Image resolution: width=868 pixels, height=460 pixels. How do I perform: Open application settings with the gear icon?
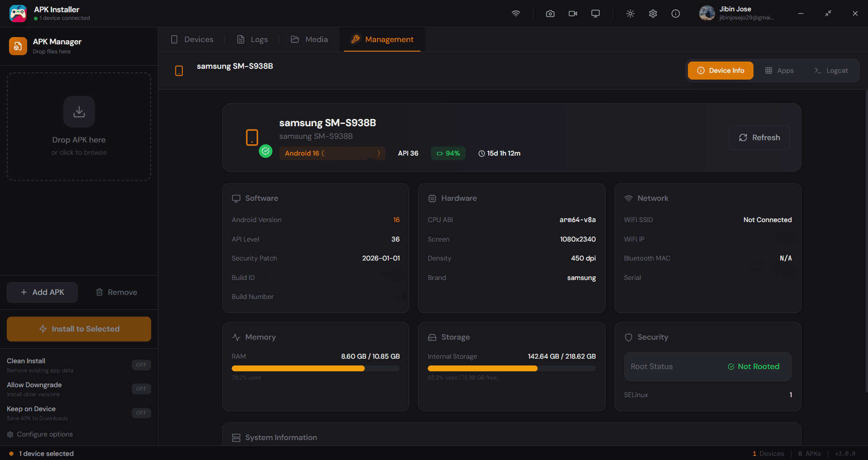[x=653, y=14]
